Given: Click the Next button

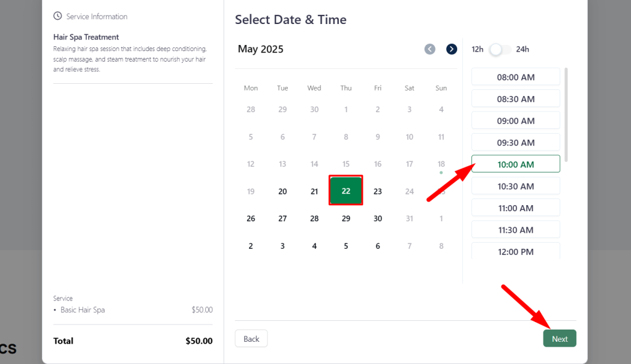Looking at the screenshot, I should (560, 339).
